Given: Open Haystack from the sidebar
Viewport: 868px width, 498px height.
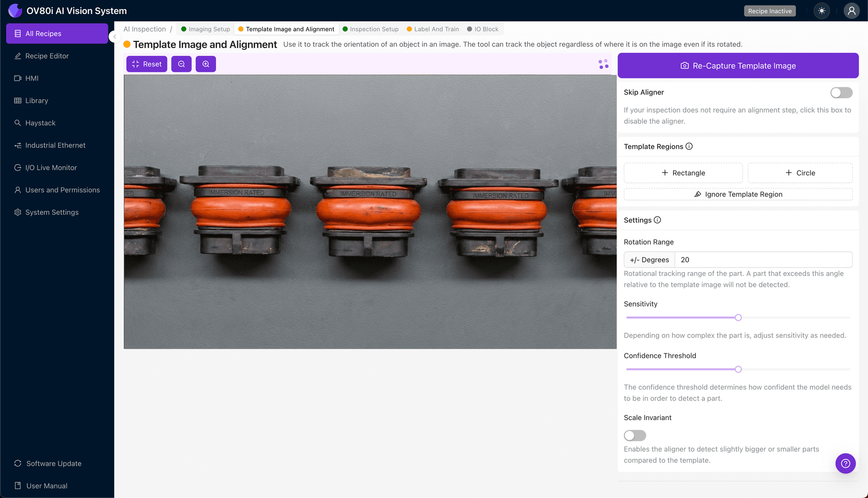Looking at the screenshot, I should click(40, 123).
